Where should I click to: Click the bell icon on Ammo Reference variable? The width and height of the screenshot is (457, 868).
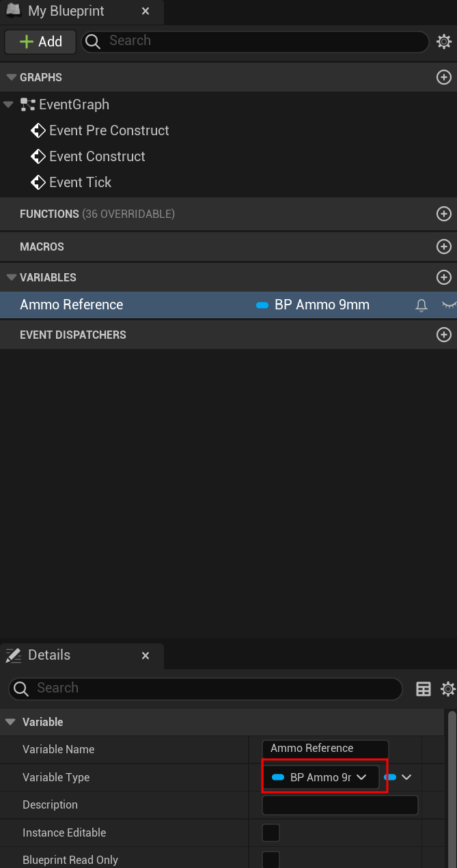[x=421, y=305]
